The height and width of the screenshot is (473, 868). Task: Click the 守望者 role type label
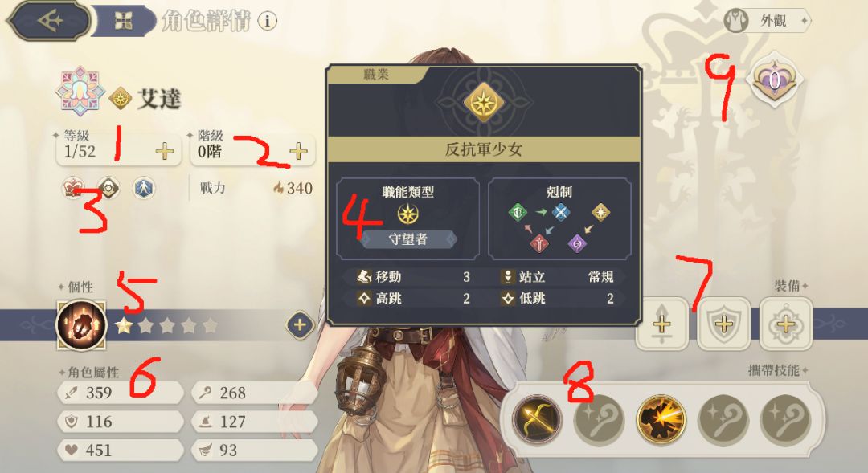point(408,239)
